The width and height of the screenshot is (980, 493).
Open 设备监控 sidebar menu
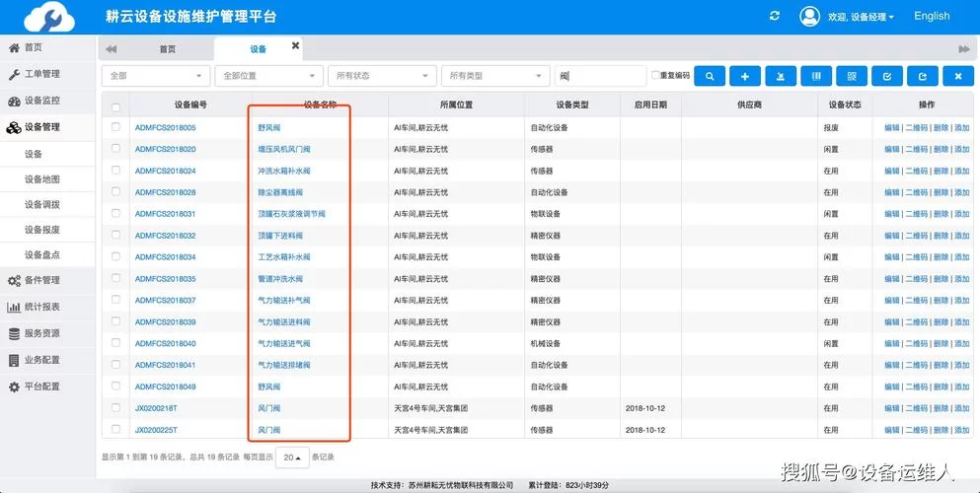click(x=47, y=101)
